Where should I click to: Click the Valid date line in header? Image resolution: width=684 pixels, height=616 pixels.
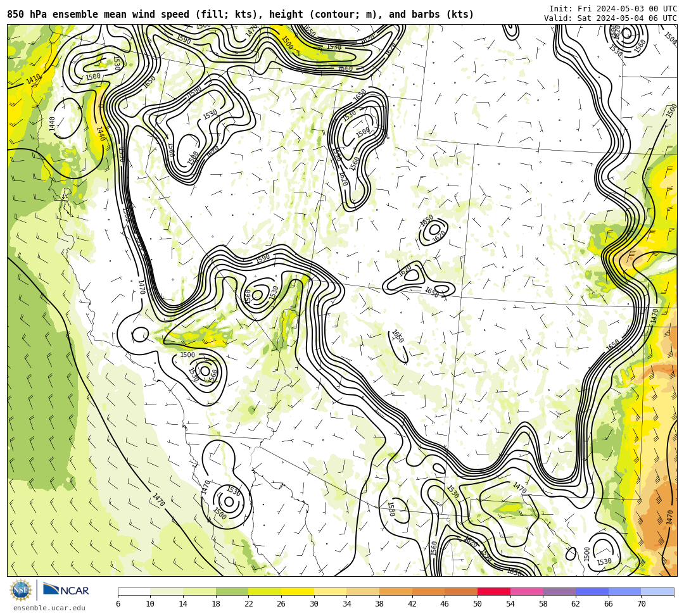tap(611, 18)
